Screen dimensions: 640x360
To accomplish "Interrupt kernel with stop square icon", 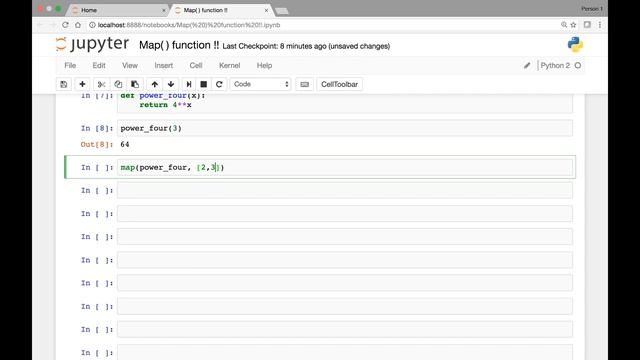I will [203, 84].
